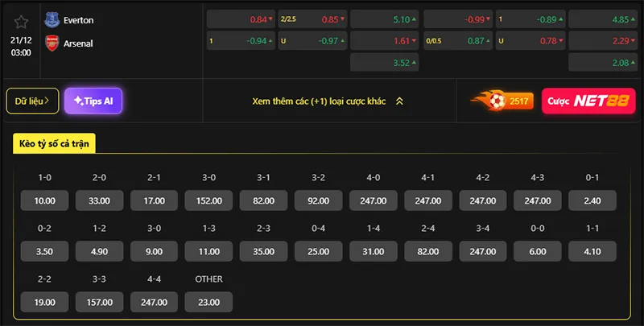
Task: Open the Dữ liệu data button
Action: [x=32, y=101]
